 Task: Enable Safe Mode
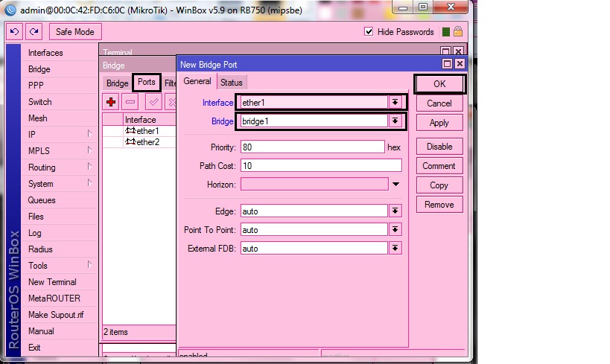pos(75,31)
